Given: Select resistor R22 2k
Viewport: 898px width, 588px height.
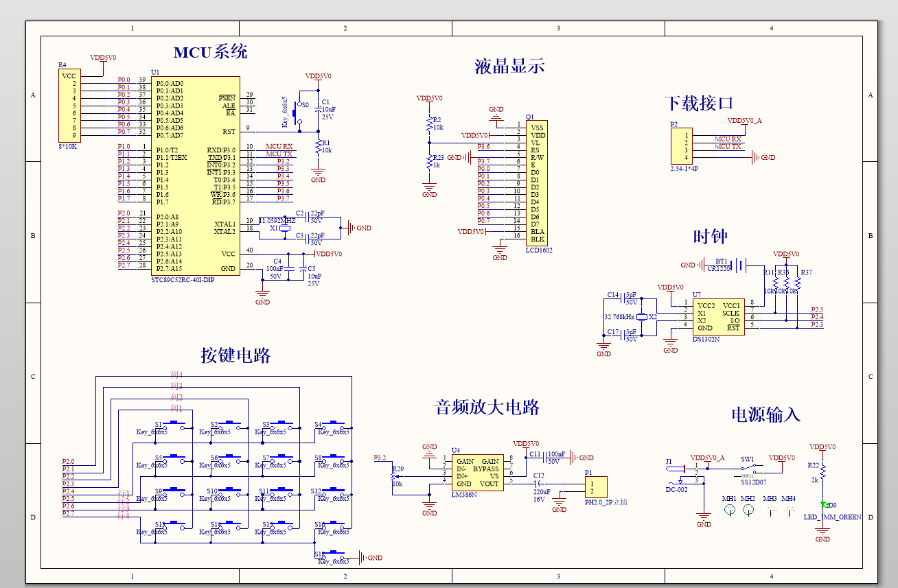Looking at the screenshot, I should [822, 471].
